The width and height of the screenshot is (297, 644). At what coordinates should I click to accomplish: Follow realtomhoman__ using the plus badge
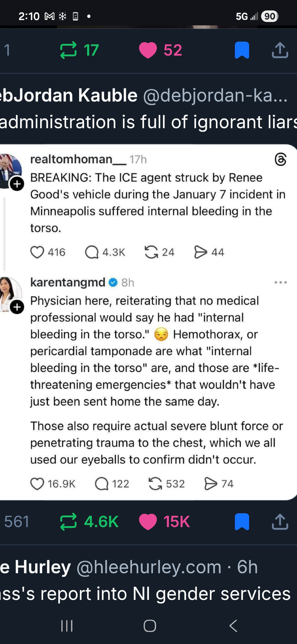pos(17,184)
